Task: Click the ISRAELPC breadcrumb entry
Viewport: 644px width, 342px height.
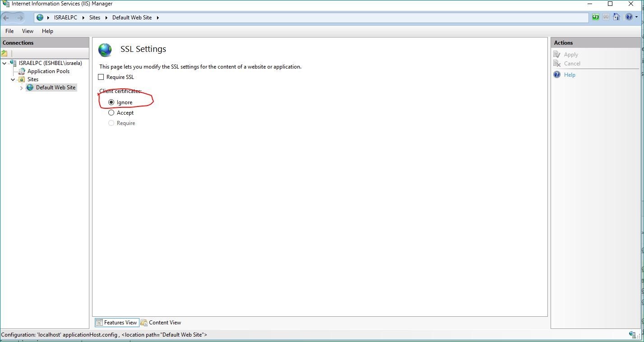Action: [x=65, y=17]
